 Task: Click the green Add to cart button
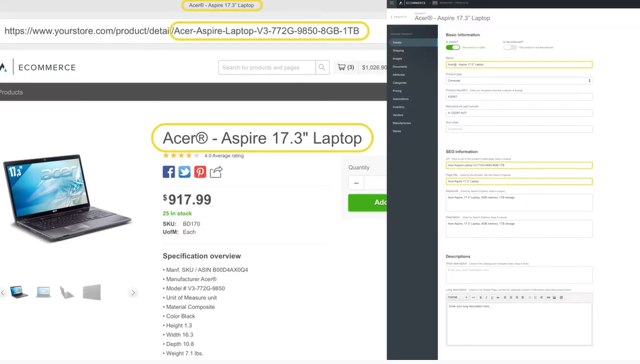point(367,202)
